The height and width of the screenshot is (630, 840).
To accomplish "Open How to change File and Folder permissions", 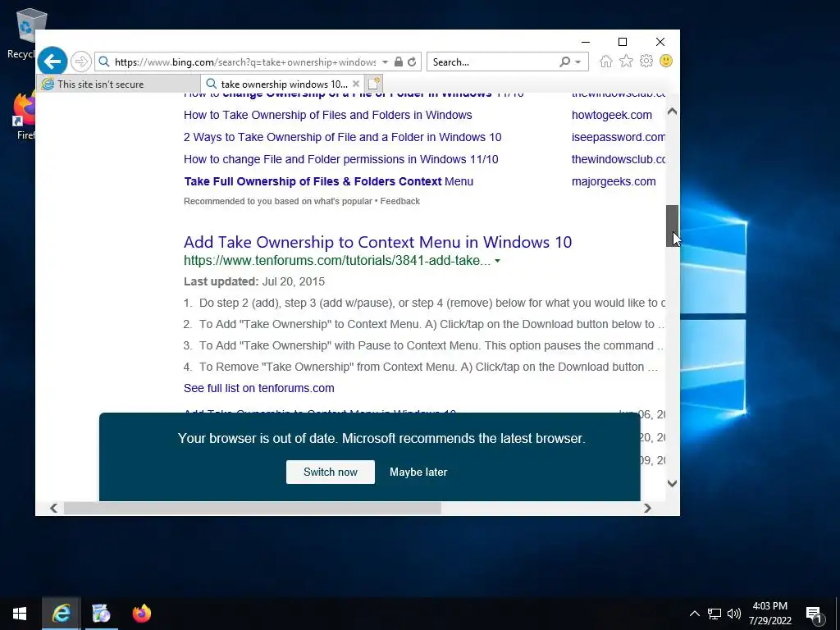I will [x=340, y=159].
